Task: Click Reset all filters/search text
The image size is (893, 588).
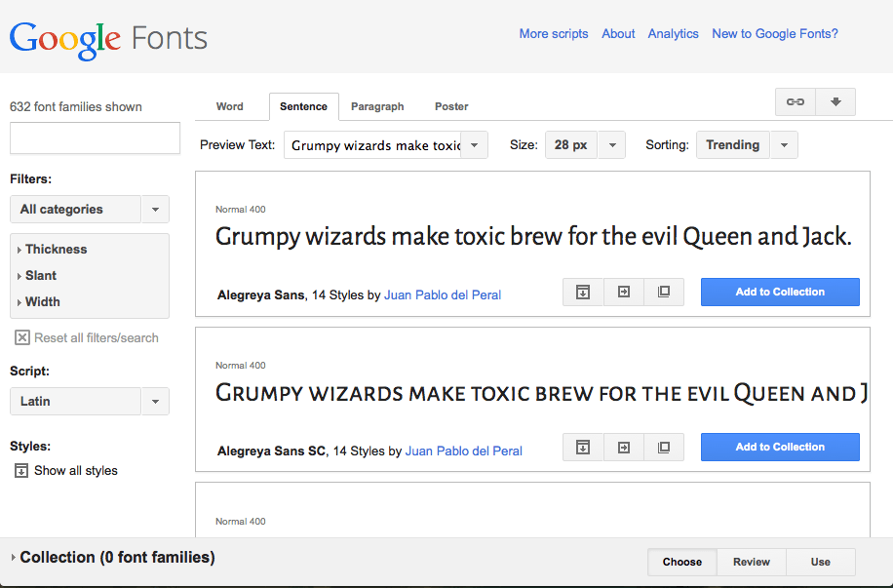Action: click(x=97, y=337)
